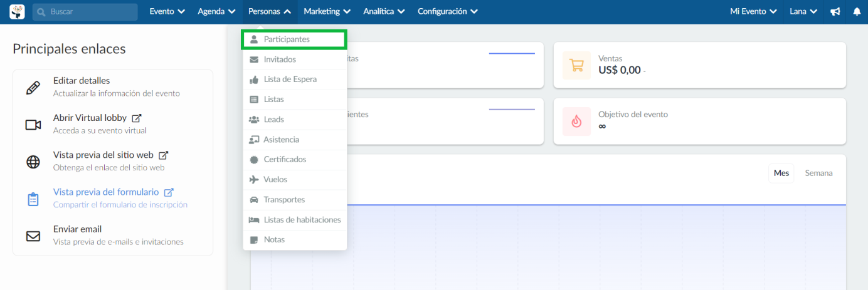
Task: Click the Invitados envelope icon
Action: 254,60
